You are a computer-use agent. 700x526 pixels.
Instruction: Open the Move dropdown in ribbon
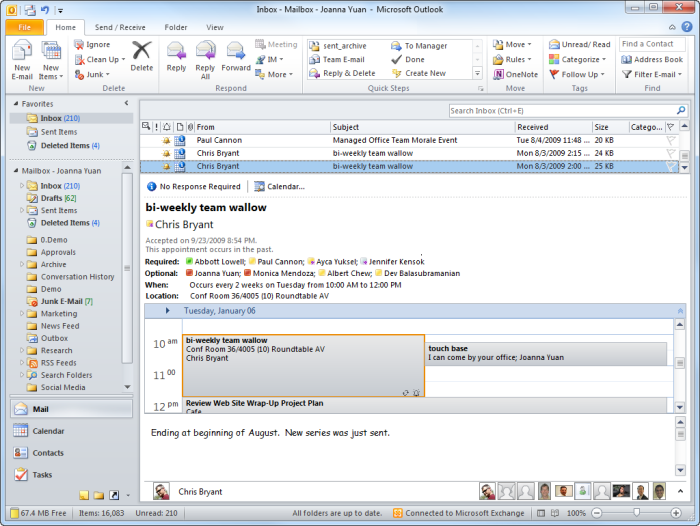pyautogui.click(x=512, y=45)
